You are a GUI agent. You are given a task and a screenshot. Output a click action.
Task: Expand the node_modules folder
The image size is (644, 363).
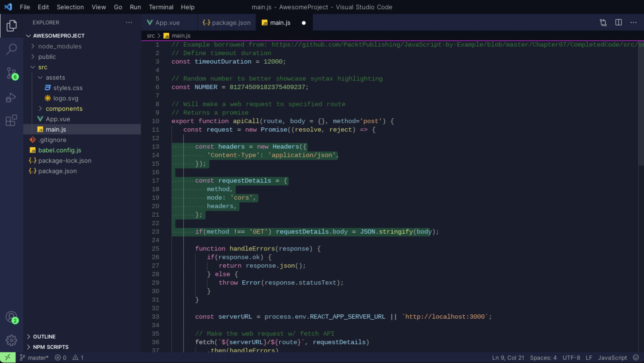[x=60, y=46]
